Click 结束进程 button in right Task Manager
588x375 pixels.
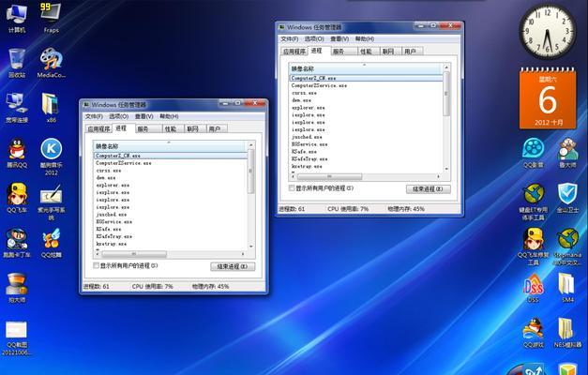coord(429,189)
